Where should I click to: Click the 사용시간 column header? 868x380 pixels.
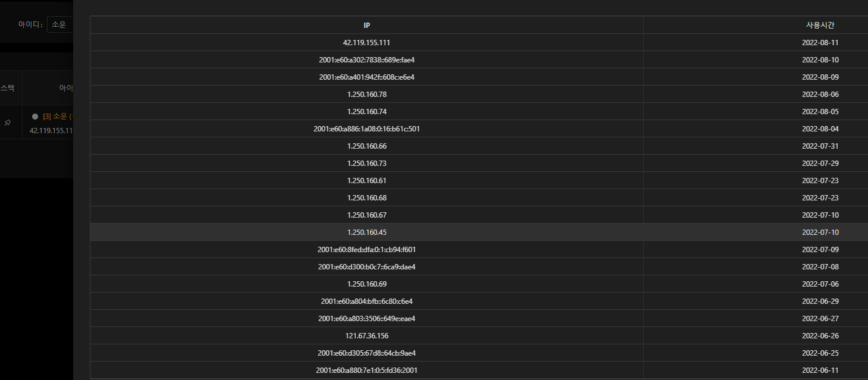pyautogui.click(x=820, y=25)
